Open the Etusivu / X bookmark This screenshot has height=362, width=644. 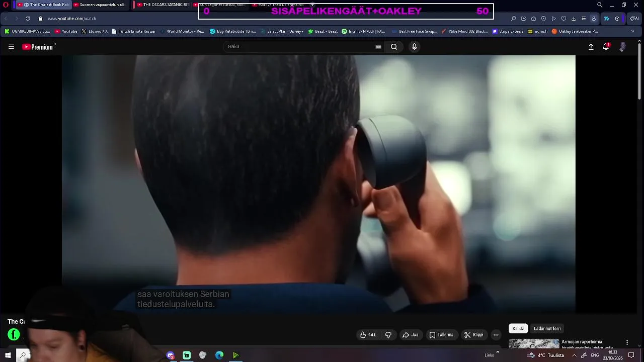click(95, 31)
